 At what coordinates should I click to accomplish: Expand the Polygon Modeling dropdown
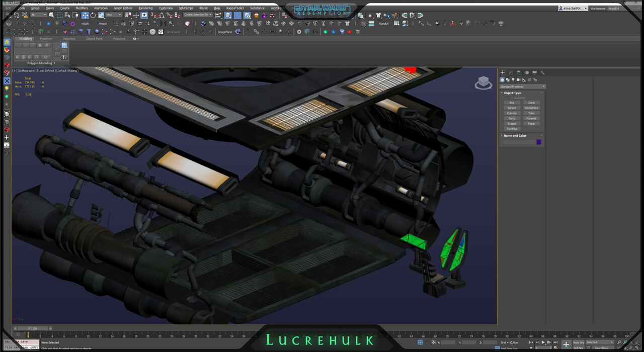(41, 63)
